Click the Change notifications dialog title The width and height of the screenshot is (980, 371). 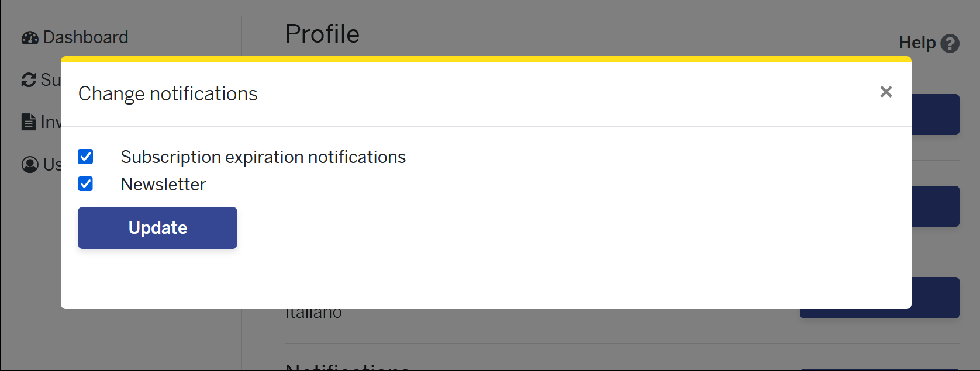pyautogui.click(x=168, y=94)
